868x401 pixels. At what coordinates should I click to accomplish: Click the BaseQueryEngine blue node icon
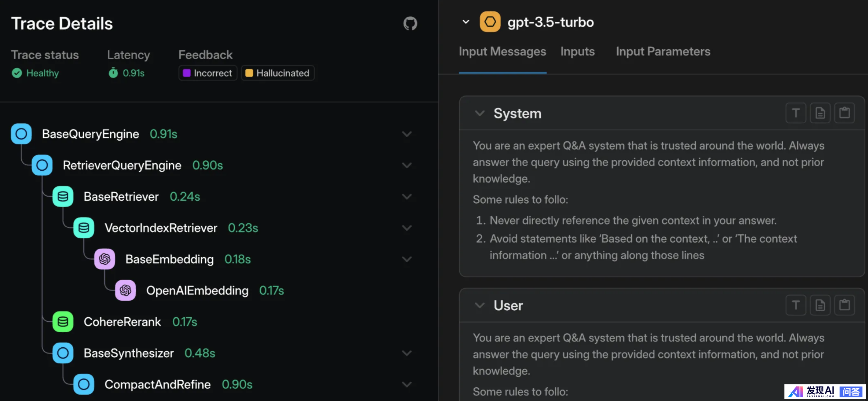point(21,134)
